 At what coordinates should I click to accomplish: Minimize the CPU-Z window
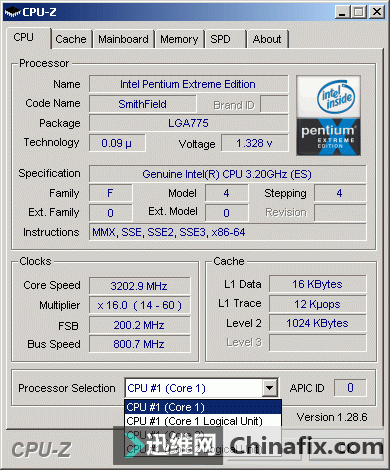pyautogui.click(x=342, y=12)
